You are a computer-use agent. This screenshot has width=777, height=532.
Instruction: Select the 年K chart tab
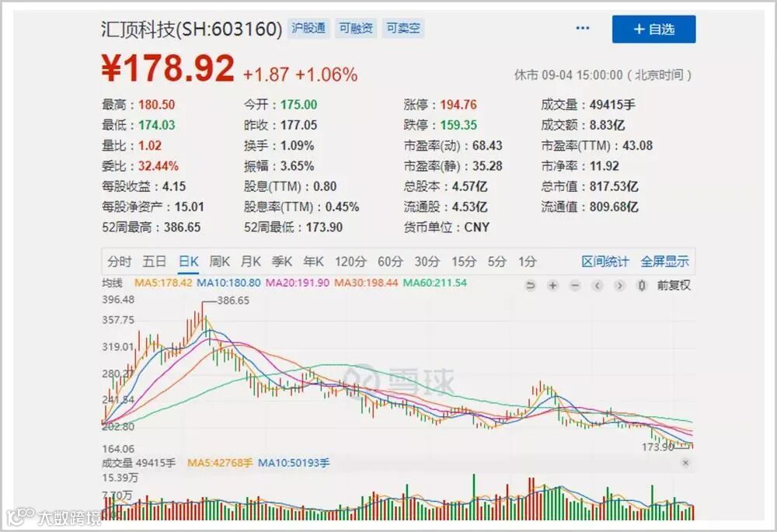(x=313, y=262)
